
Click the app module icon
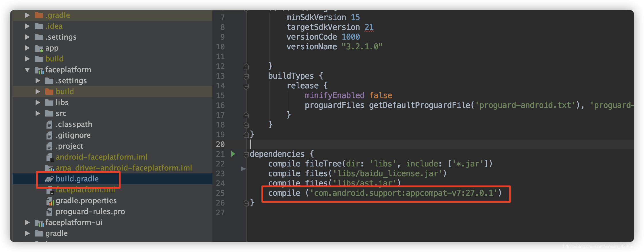point(39,48)
